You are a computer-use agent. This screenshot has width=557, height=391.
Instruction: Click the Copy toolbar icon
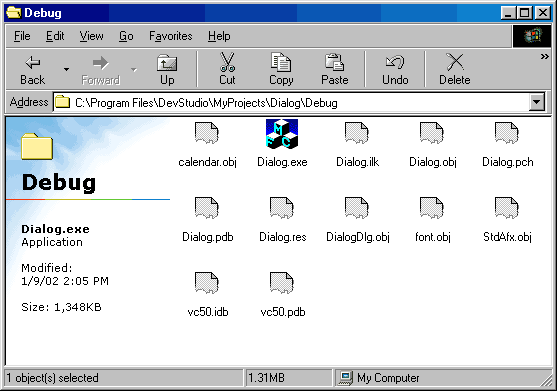[x=281, y=62]
